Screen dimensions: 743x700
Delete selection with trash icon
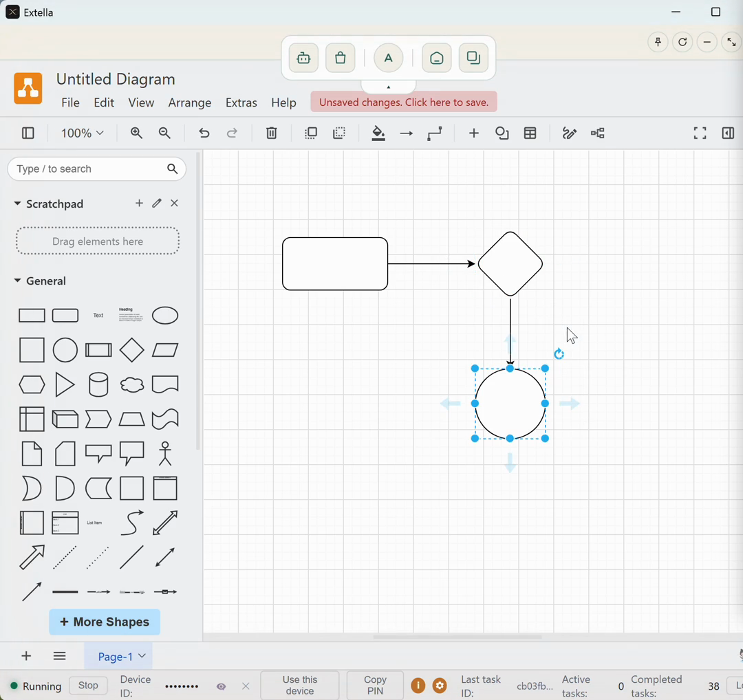tap(272, 133)
